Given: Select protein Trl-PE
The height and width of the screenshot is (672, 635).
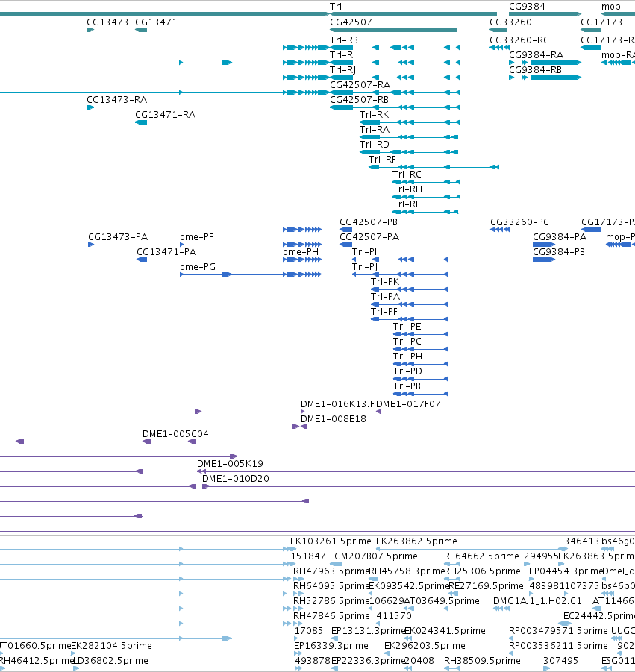Looking at the screenshot, I should tap(407, 327).
